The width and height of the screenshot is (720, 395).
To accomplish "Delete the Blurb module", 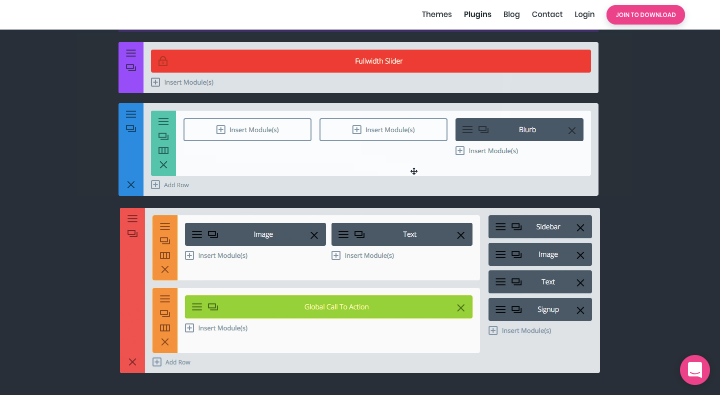I will tap(572, 130).
